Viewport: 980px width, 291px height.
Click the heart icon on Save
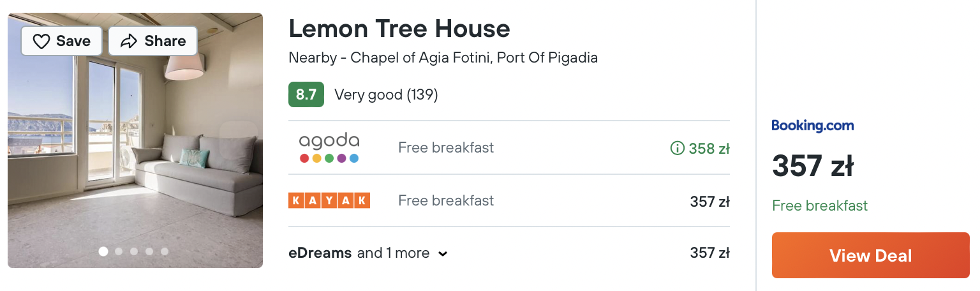click(x=41, y=41)
